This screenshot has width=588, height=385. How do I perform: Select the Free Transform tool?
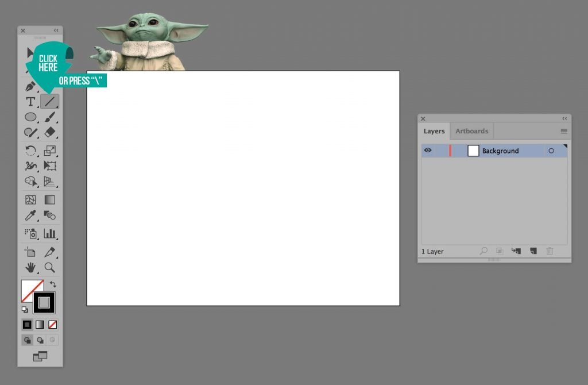point(49,166)
